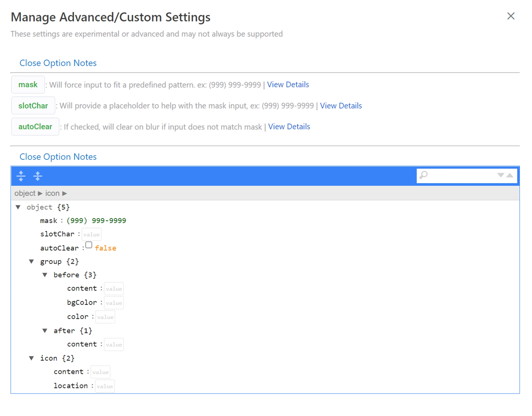Click arrow after icon in breadcrumb
Screen dimensions: 532x416
coord(65,193)
